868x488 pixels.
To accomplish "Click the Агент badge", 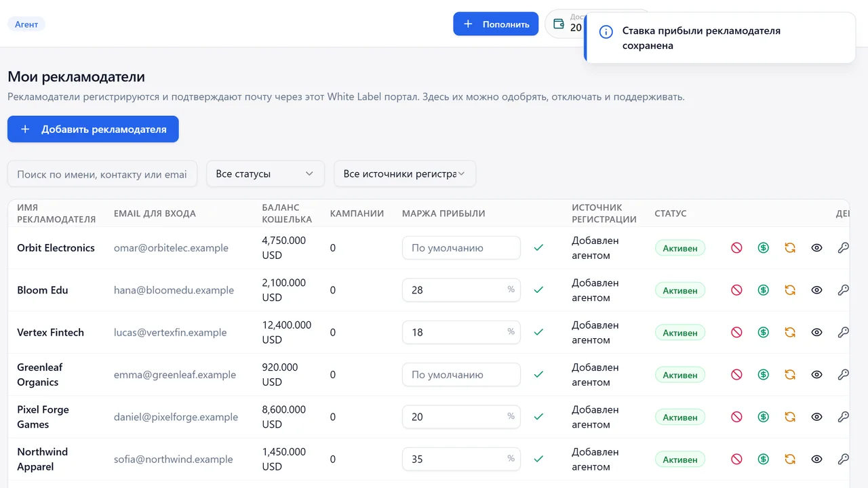I will pos(26,24).
